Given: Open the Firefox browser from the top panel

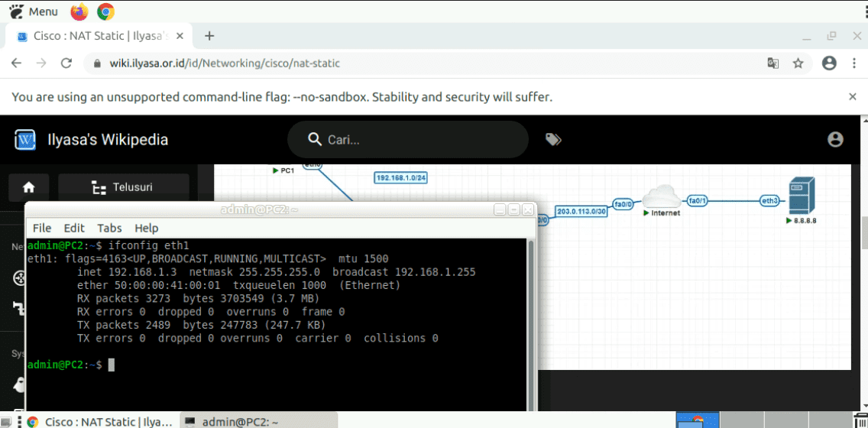Looking at the screenshot, I should 79,11.
